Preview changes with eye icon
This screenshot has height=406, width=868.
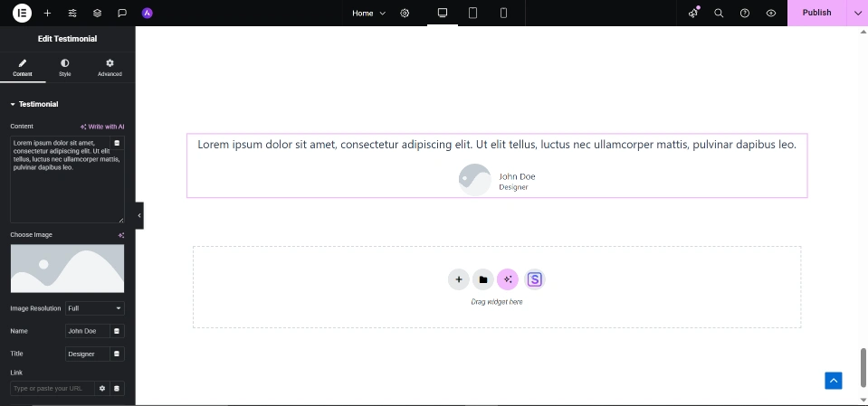point(771,13)
